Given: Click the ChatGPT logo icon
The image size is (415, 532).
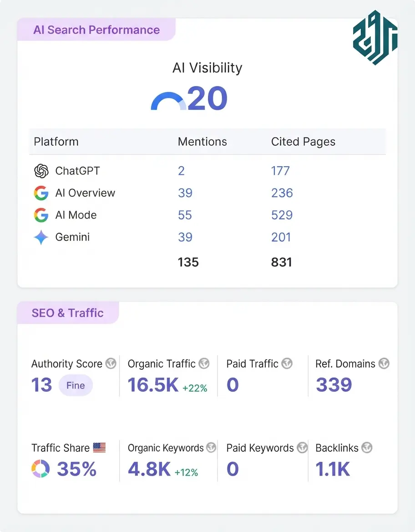Looking at the screenshot, I should (x=41, y=171).
